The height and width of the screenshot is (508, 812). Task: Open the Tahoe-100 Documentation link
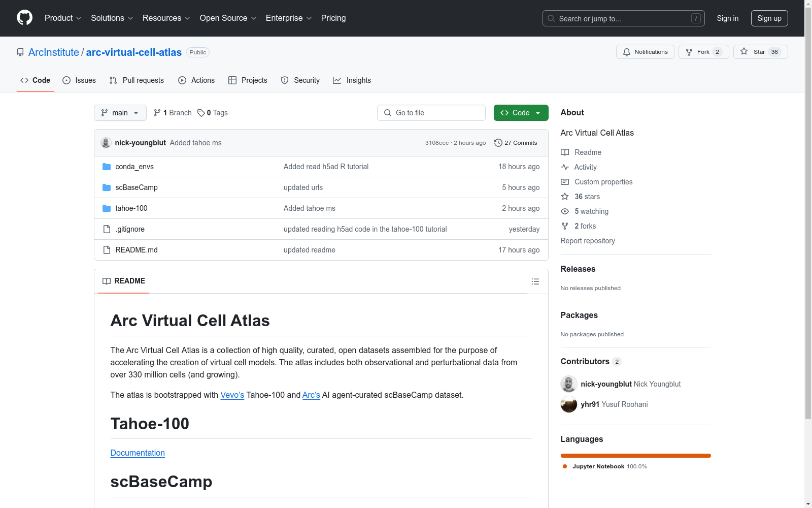pyautogui.click(x=138, y=453)
